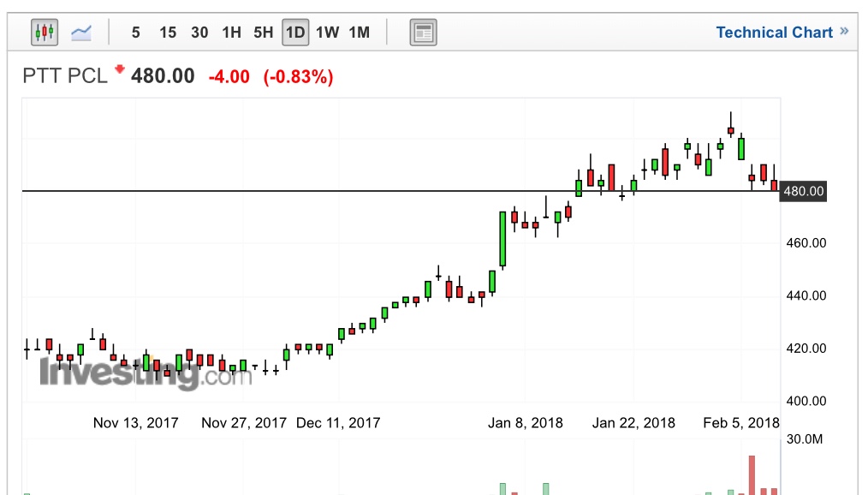Click the (-0.83%) percent change
Screen dimensions: 868x495
point(299,76)
